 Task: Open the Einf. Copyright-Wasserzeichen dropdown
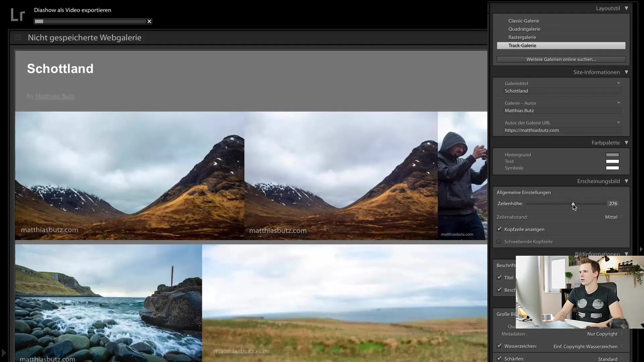(588, 347)
